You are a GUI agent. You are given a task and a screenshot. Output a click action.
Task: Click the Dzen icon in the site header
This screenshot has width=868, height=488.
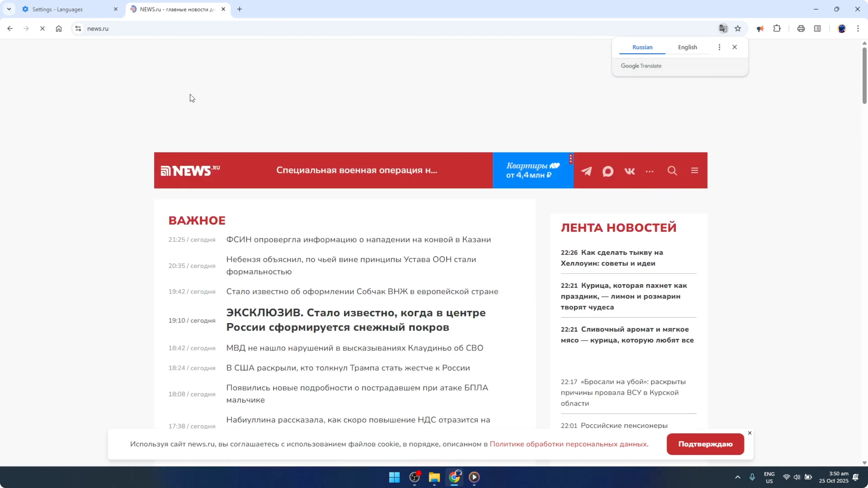[x=608, y=171]
